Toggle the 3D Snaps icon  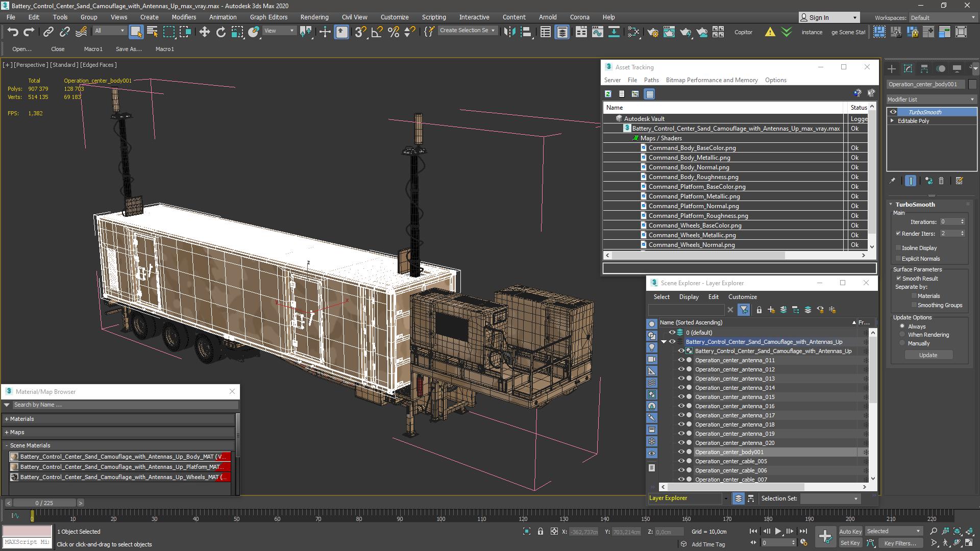pos(360,32)
